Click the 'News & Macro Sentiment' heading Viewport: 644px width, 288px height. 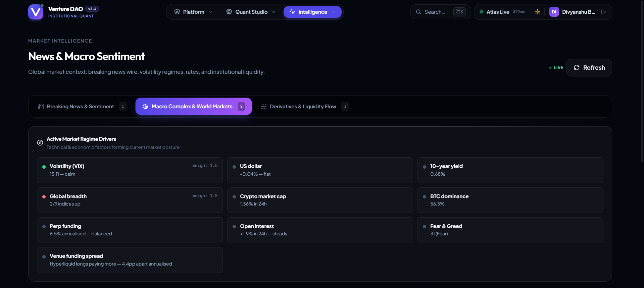87,56
